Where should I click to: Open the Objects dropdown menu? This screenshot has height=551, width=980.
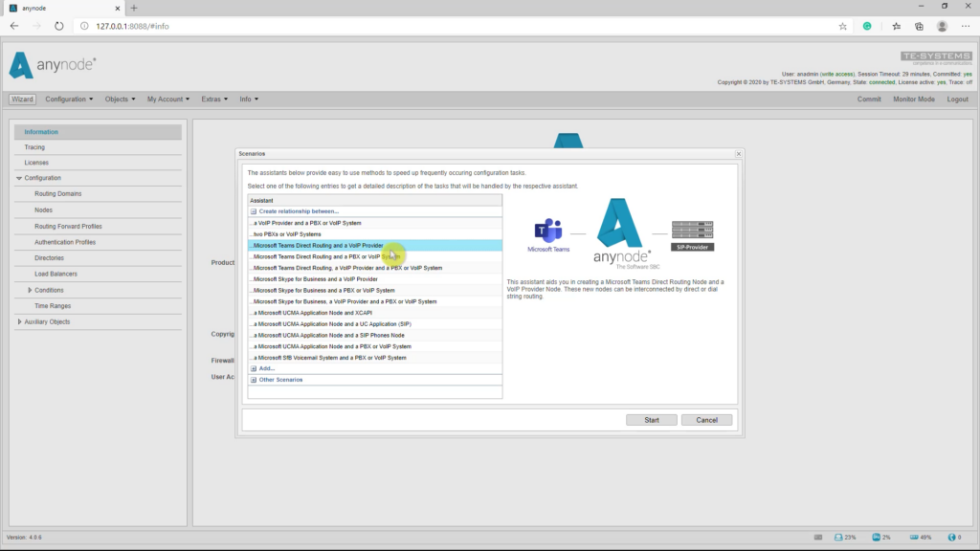tap(120, 99)
